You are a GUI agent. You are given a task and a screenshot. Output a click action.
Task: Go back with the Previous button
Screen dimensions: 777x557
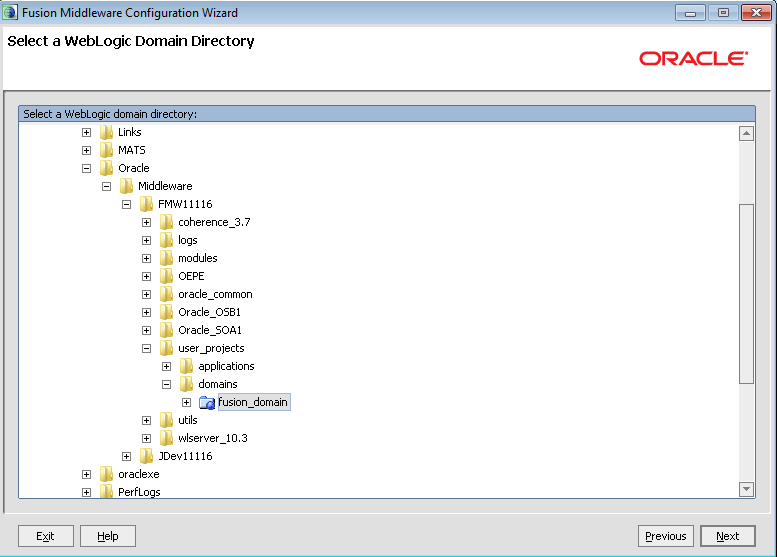click(x=665, y=536)
